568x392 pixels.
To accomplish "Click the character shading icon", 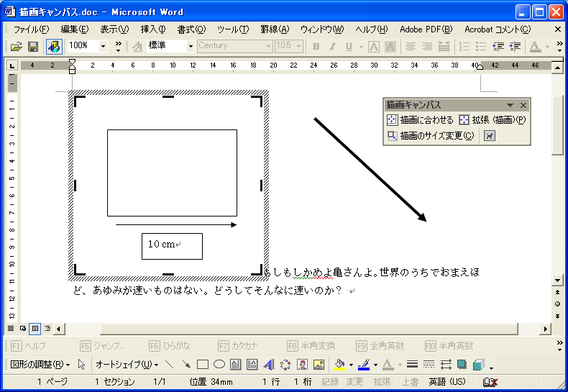I will click(x=390, y=46).
